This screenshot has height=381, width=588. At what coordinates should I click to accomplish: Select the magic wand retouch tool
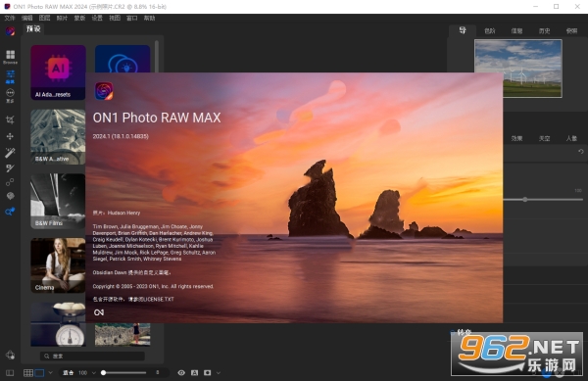coord(10,152)
